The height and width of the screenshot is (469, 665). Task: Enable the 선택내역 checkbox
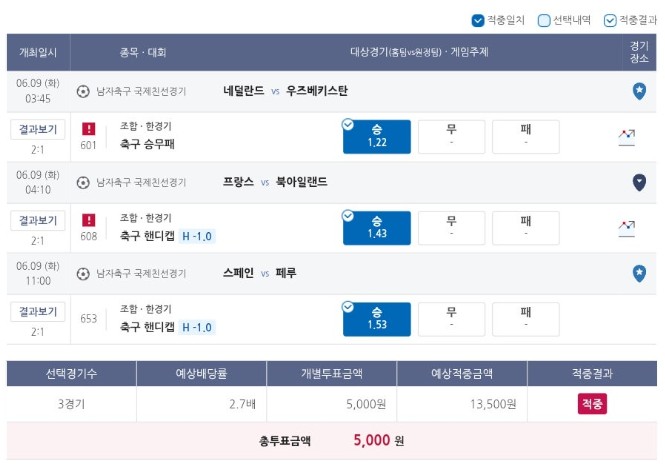544,20
